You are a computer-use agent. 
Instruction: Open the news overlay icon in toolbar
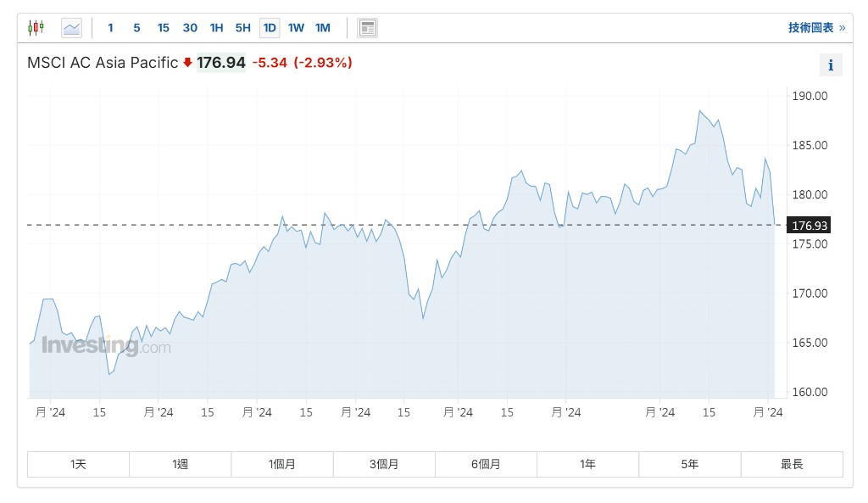click(368, 28)
